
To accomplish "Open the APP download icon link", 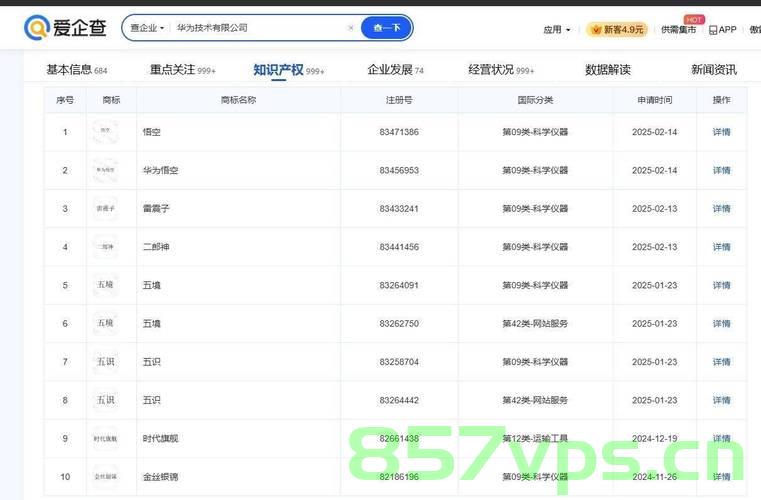I will 722,30.
